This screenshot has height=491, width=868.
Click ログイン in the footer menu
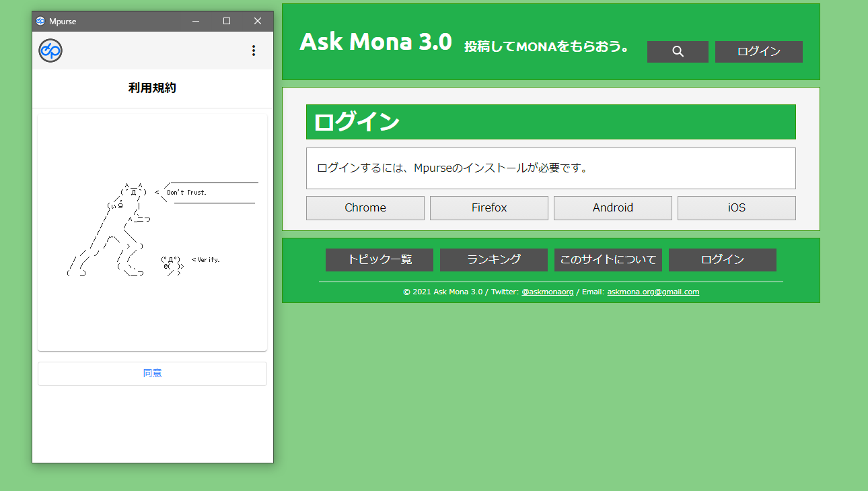[723, 260]
